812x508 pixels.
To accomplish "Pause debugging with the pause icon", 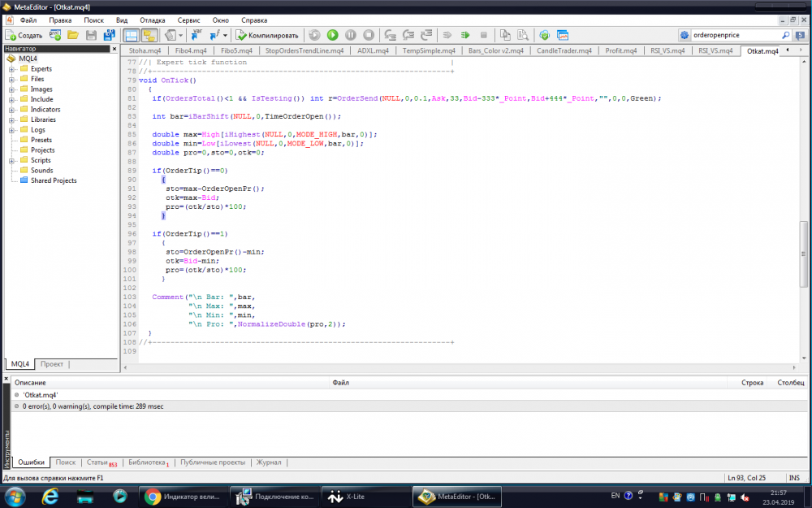I will [351, 35].
